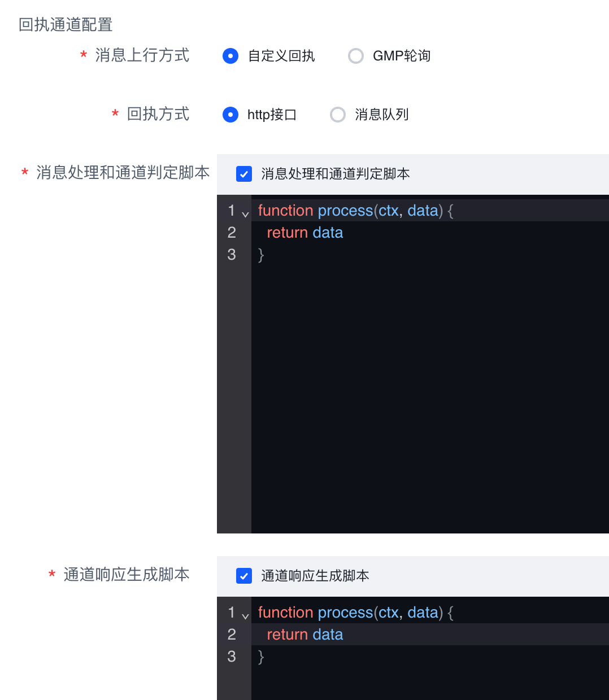Click line number 3 in the first editor

click(x=232, y=255)
